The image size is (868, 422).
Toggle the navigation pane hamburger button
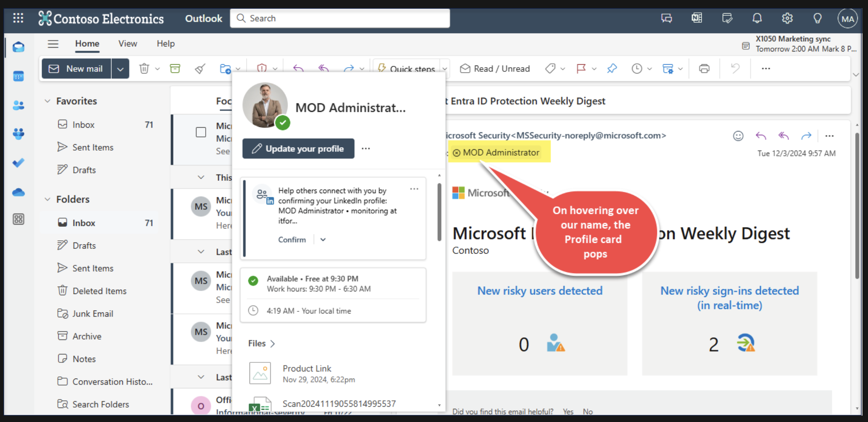tap(53, 44)
